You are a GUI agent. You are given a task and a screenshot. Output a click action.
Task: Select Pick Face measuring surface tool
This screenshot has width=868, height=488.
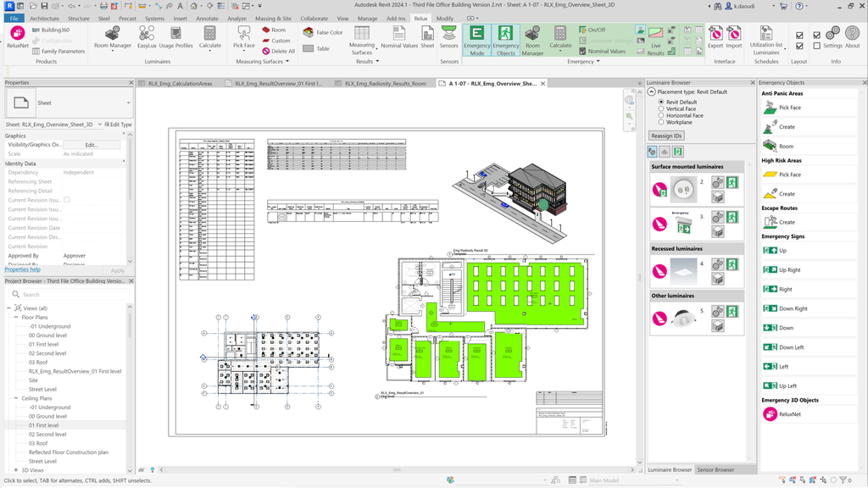(x=243, y=37)
